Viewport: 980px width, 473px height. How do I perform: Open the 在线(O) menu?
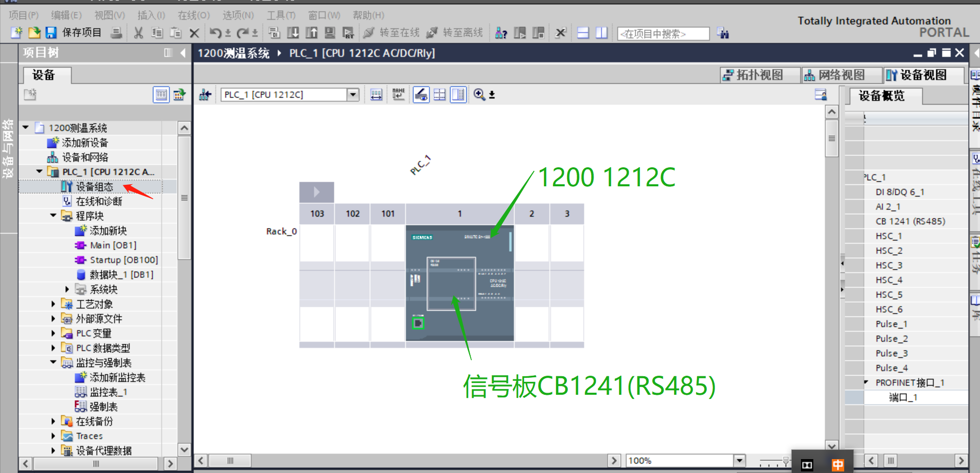pyautogui.click(x=194, y=15)
